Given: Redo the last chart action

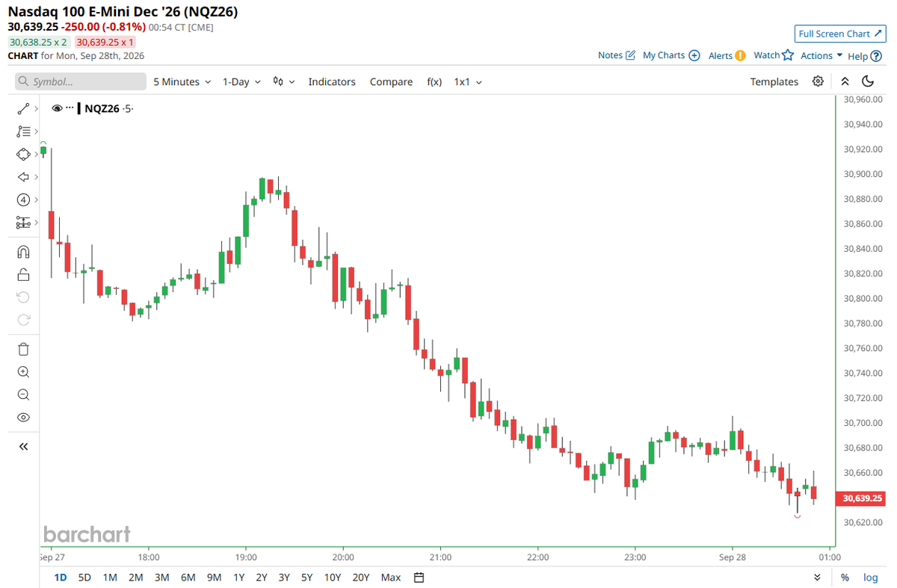Looking at the screenshot, I should [x=23, y=320].
